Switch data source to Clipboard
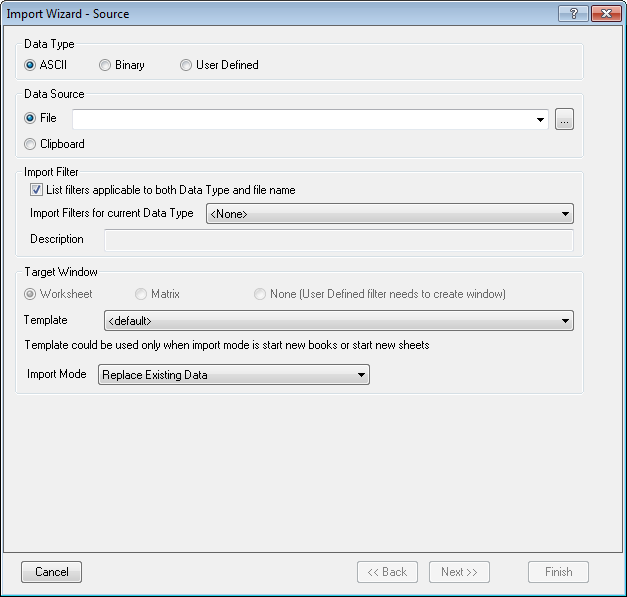The height and width of the screenshot is (597, 627). point(30,144)
